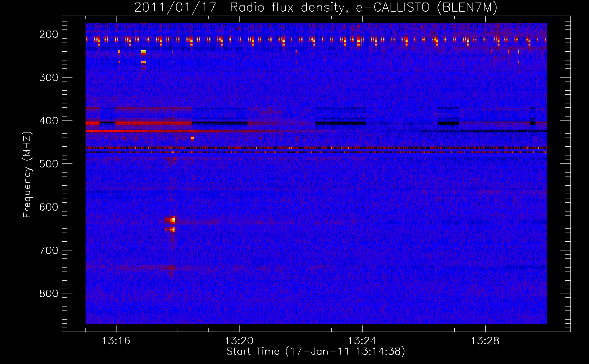Click the bright burst near 620 MHz
This screenshot has height=364, width=589.
tap(170, 220)
